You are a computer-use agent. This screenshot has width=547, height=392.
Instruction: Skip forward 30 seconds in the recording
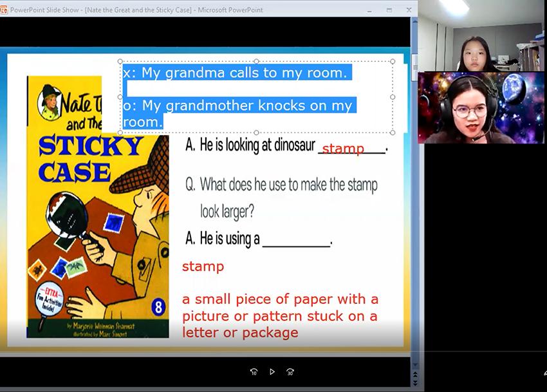[x=290, y=371]
